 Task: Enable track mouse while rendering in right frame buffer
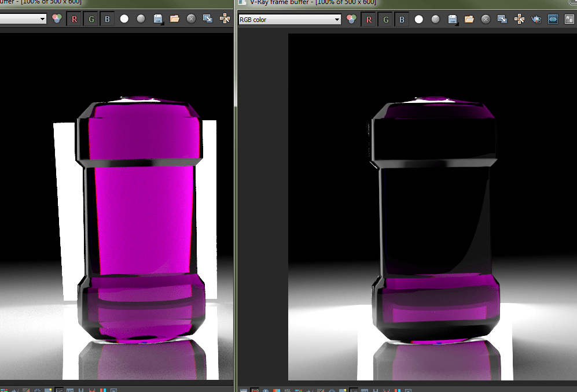click(519, 19)
